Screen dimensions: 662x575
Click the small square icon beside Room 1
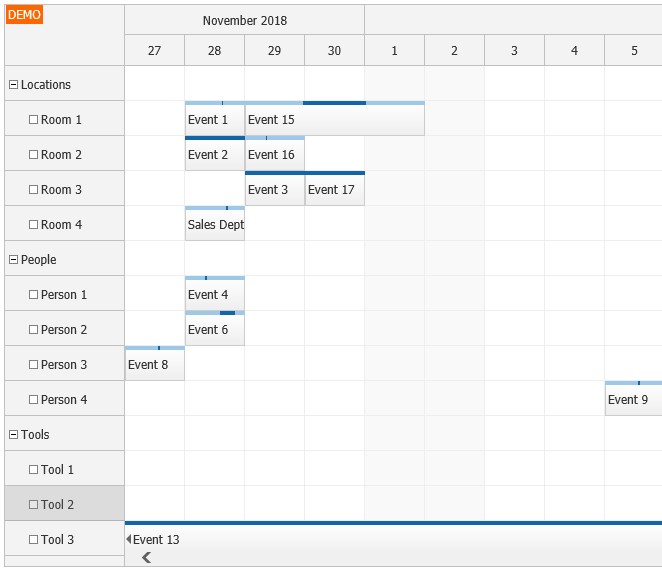(33, 120)
